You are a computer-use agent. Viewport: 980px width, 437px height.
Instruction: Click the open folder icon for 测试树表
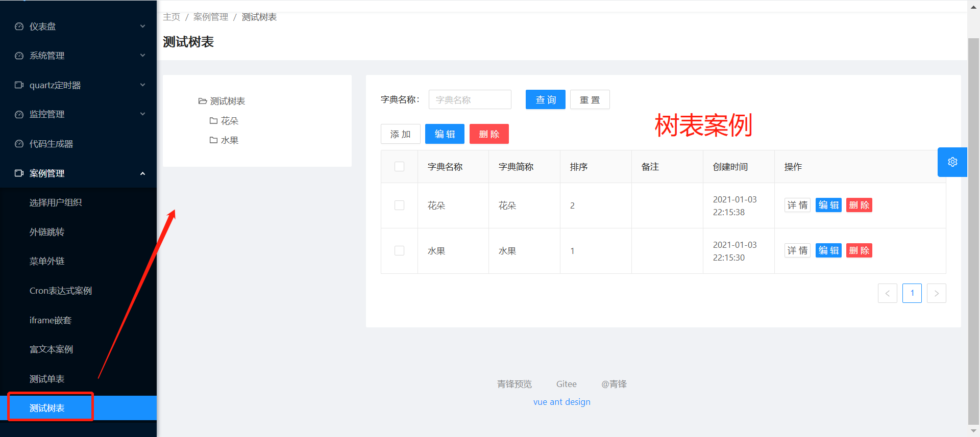203,101
